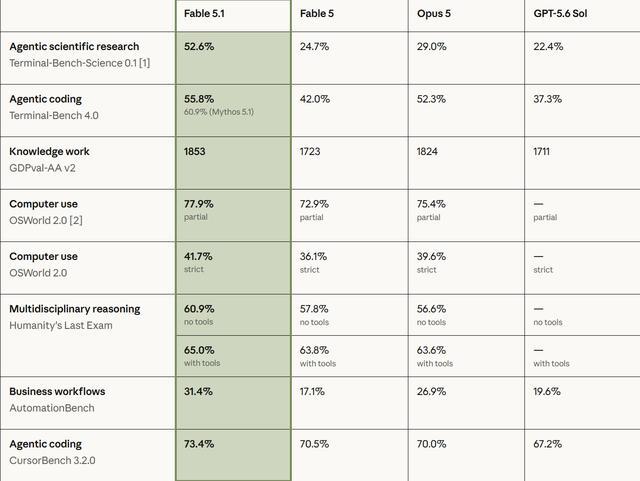Select the GPT-5.6 Sol column header
The image size is (640, 481).
point(560,13)
